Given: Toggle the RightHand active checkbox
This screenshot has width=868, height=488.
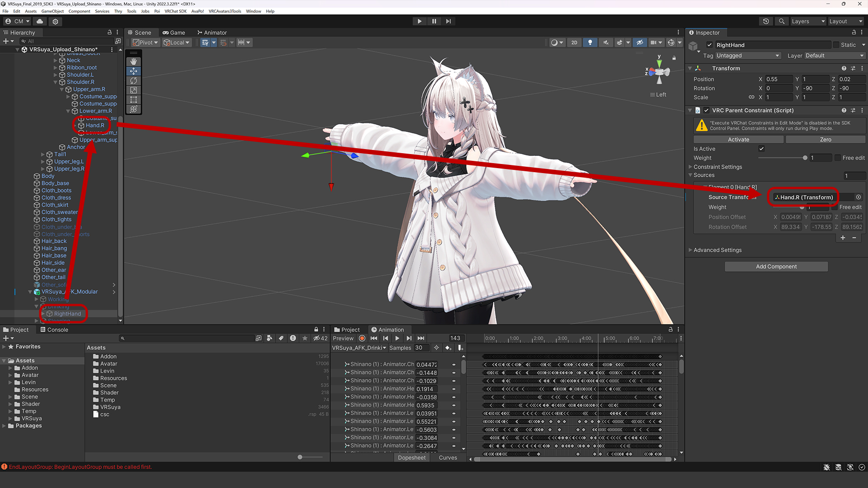Looking at the screenshot, I should 709,45.
